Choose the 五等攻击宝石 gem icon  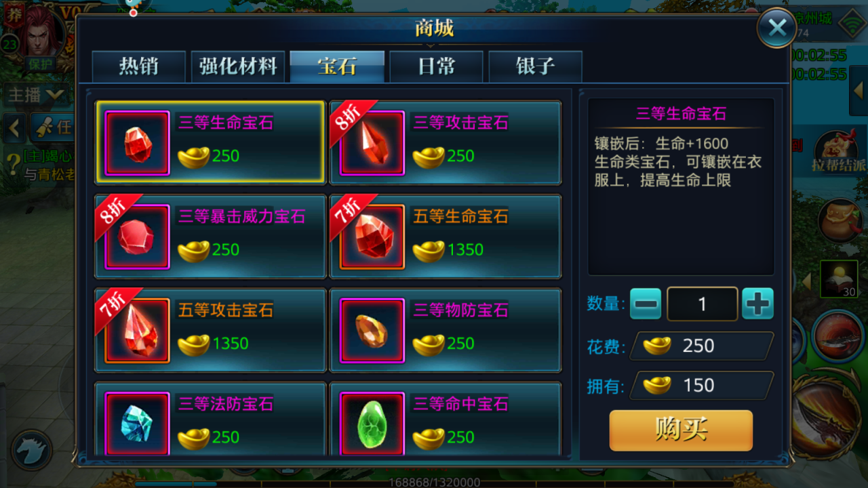(137, 331)
